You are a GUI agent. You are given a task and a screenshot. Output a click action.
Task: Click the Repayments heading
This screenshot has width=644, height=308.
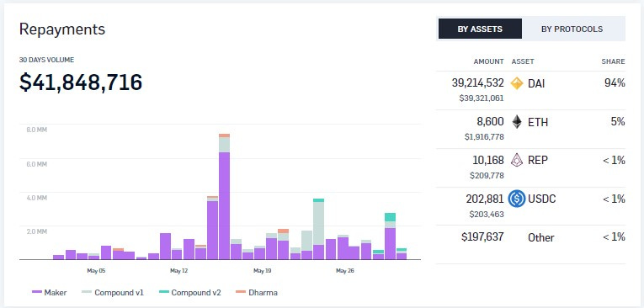(62, 29)
